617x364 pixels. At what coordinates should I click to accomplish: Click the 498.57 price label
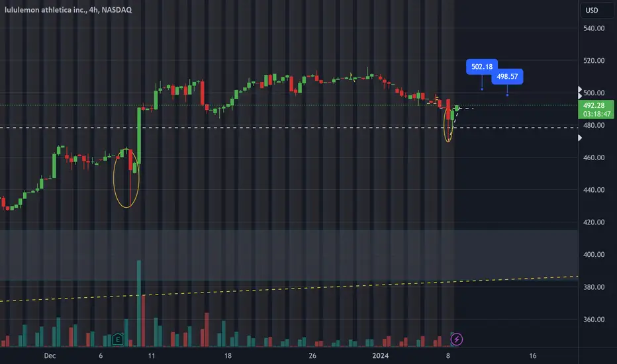pos(507,76)
